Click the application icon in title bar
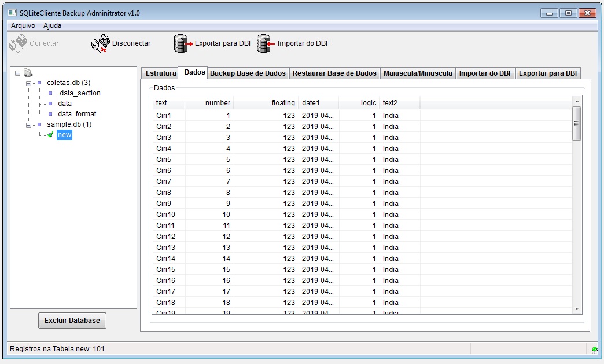604x364 pixels. [x=12, y=13]
